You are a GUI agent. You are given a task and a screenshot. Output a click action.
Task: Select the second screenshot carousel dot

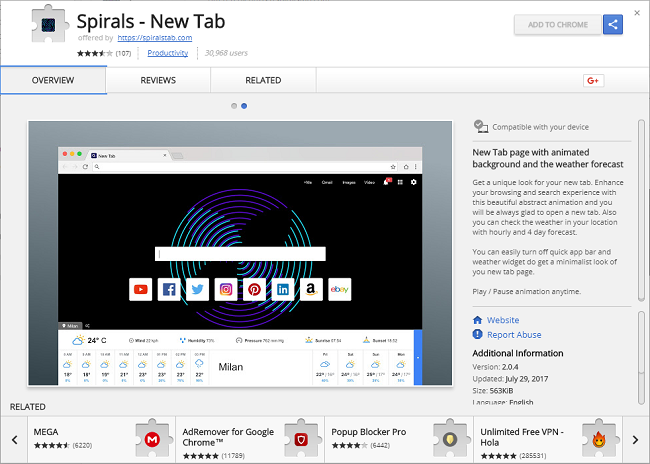(x=244, y=105)
